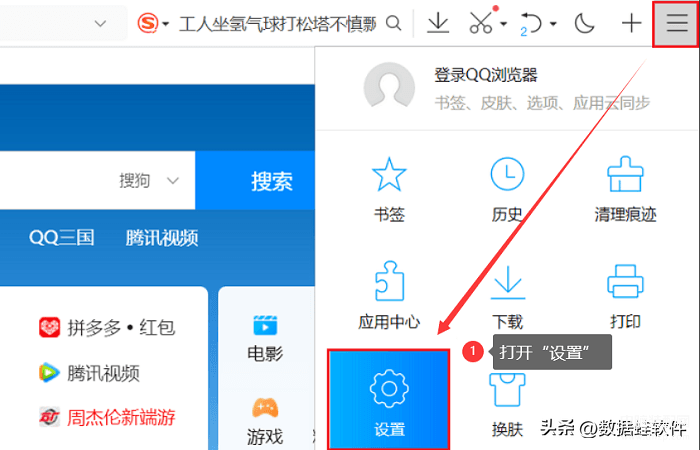The width and height of the screenshot is (700, 450).
Task: Open 设置 settings gear item
Action: tap(389, 400)
